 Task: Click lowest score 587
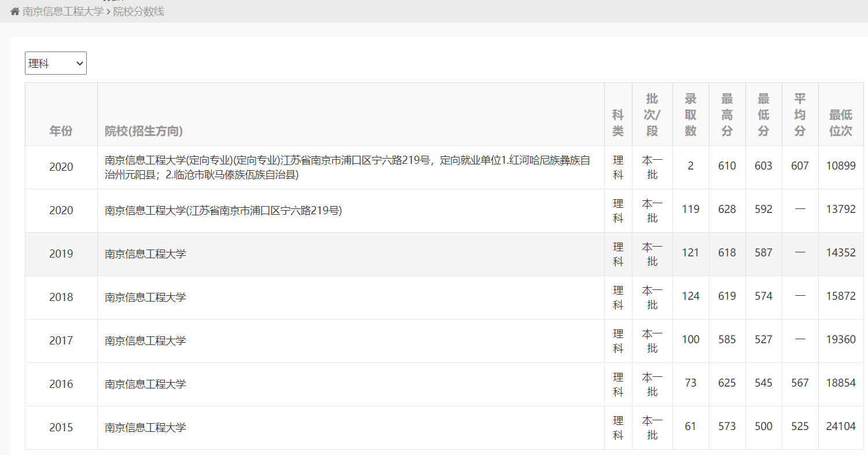[x=763, y=253]
